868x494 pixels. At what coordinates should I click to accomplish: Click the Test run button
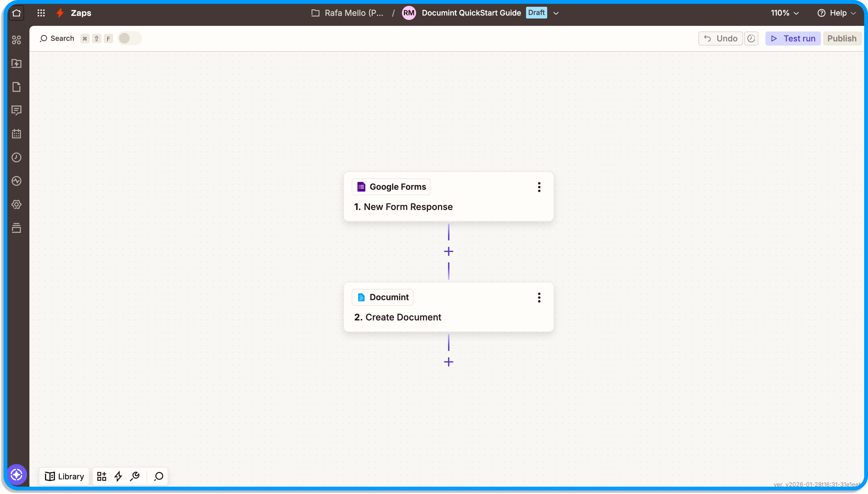click(793, 38)
